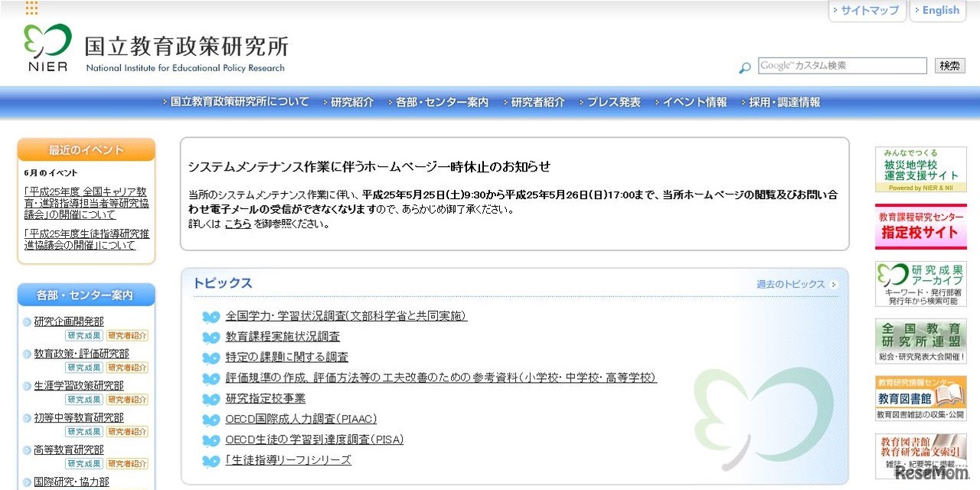Click the search magnifier icon

tap(744, 68)
